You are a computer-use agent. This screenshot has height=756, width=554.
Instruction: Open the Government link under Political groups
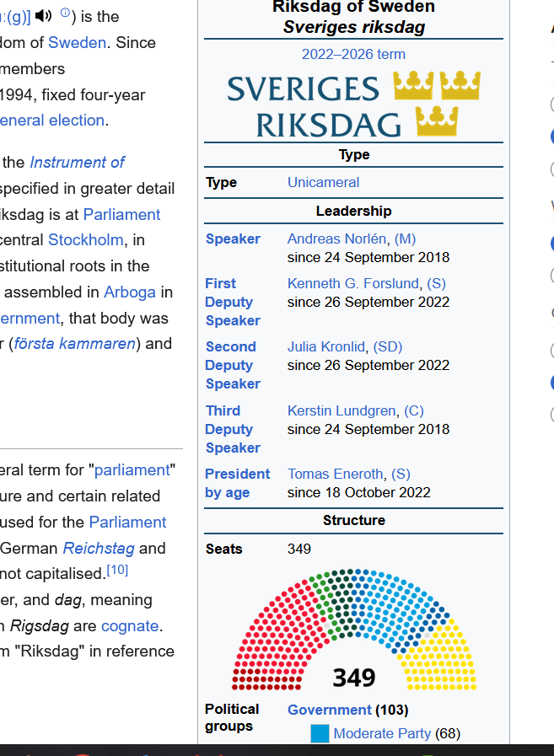[330, 710]
